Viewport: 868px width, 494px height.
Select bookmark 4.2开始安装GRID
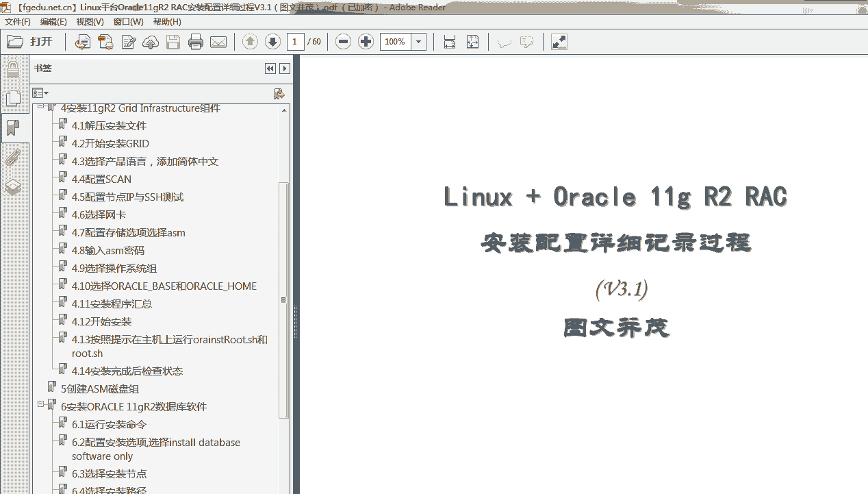point(110,144)
